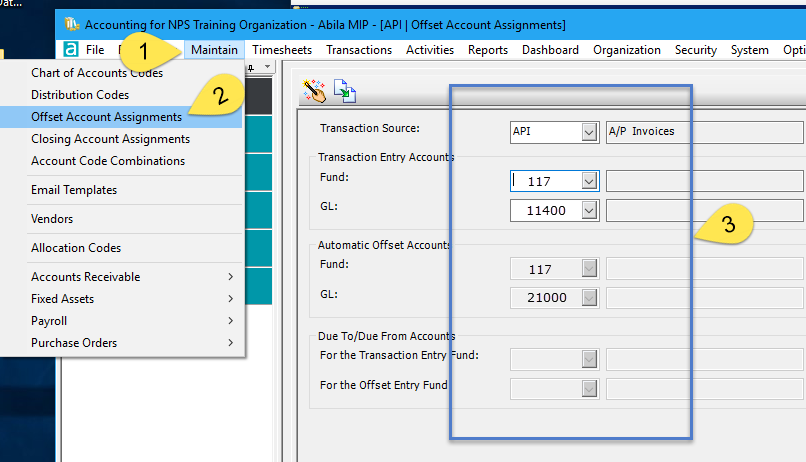
Task: Open the Automatic Offset GL 21000 dropdown
Action: pos(589,297)
